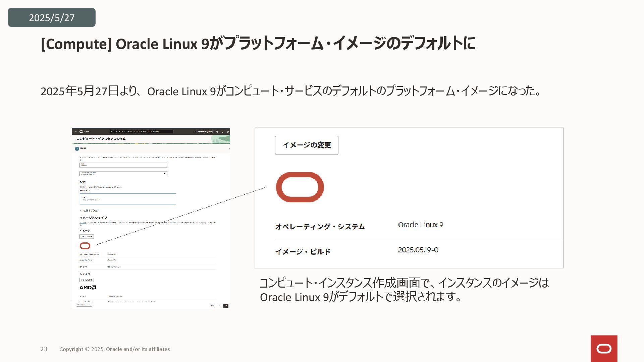
Task: Click the profile icon in console header
Action: coord(228,132)
